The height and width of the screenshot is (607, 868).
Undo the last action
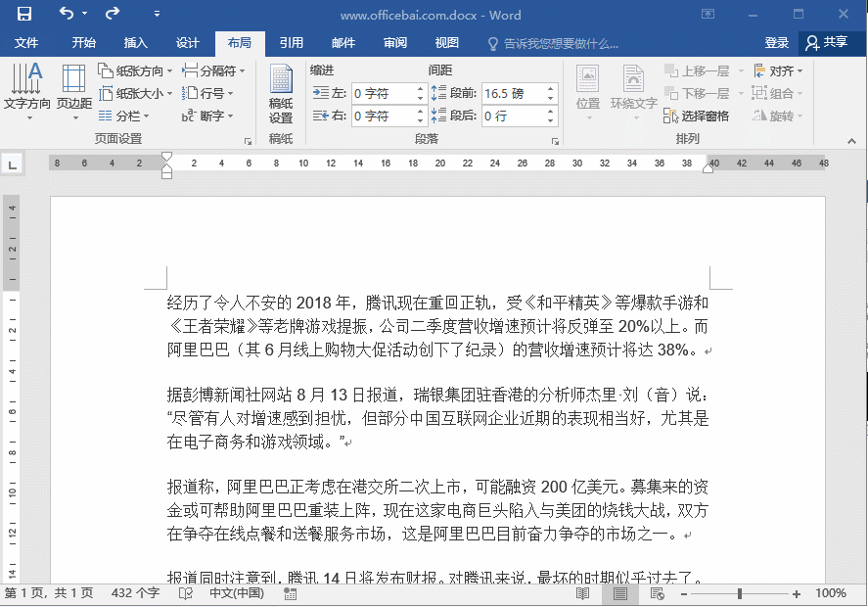click(x=67, y=14)
